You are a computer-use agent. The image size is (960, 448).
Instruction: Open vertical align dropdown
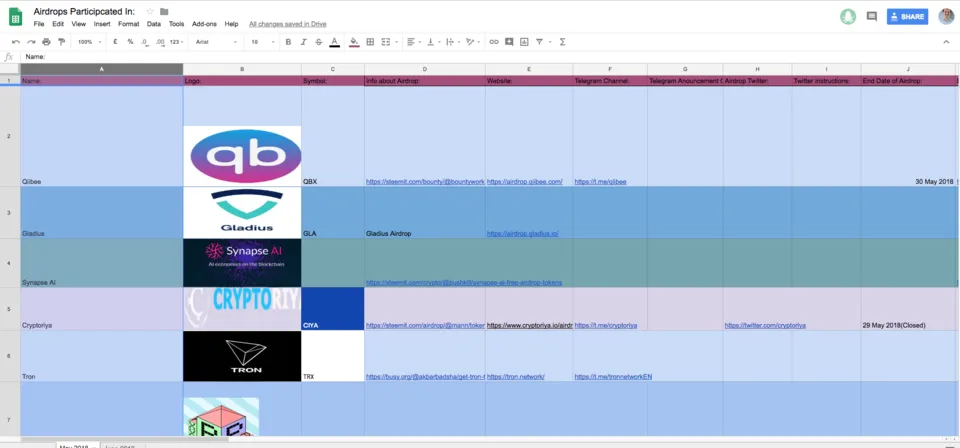click(432, 42)
